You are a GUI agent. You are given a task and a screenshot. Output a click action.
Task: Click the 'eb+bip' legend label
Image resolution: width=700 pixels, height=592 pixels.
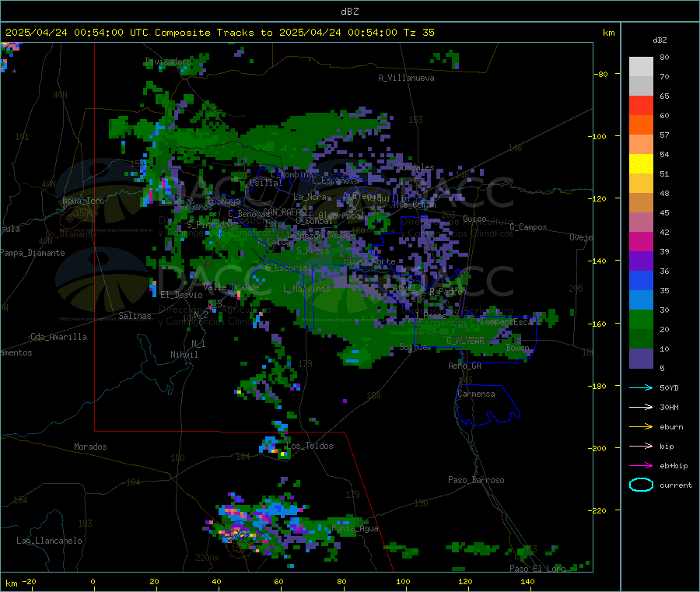(x=674, y=466)
